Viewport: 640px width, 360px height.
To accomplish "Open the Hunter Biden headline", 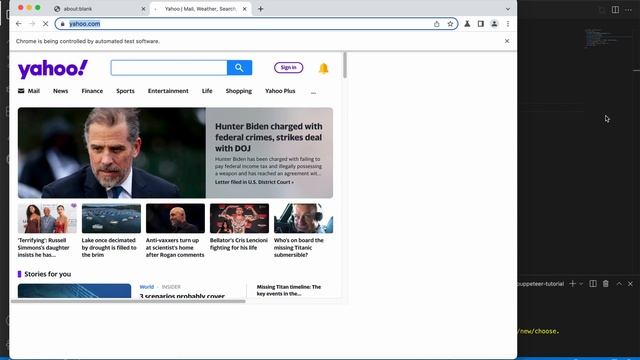I will [269, 137].
